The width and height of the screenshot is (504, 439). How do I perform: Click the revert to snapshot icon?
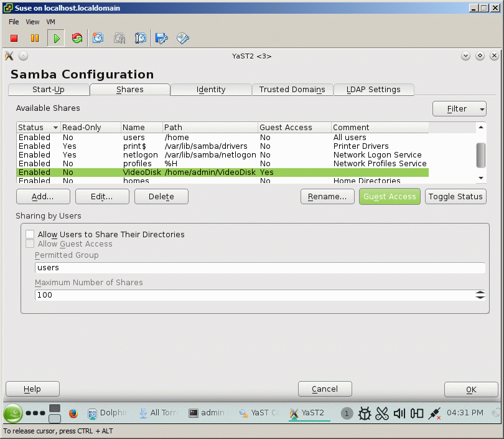[x=119, y=38]
